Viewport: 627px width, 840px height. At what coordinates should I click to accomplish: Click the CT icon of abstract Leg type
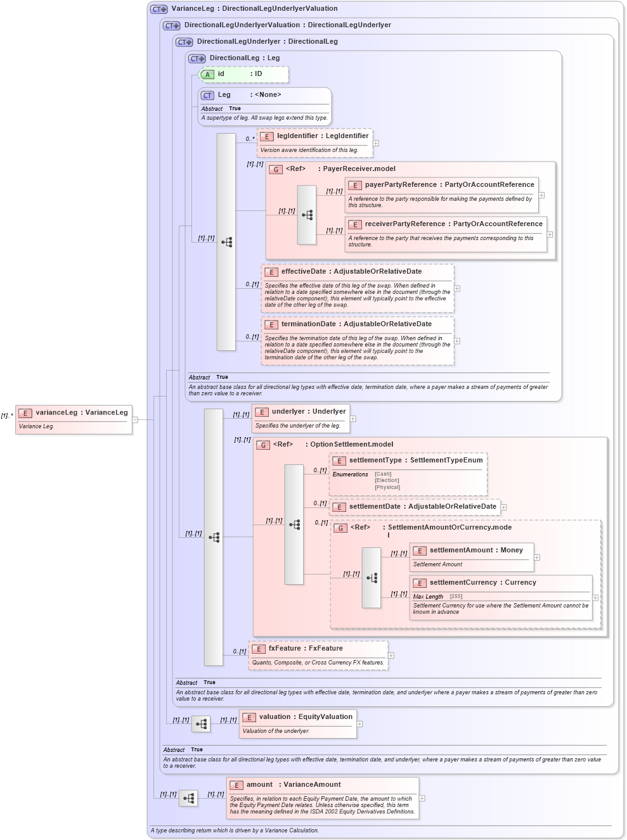(207, 96)
